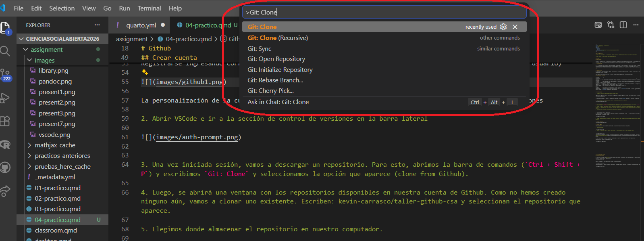Open the Source Control view in activity bar

tap(5, 73)
